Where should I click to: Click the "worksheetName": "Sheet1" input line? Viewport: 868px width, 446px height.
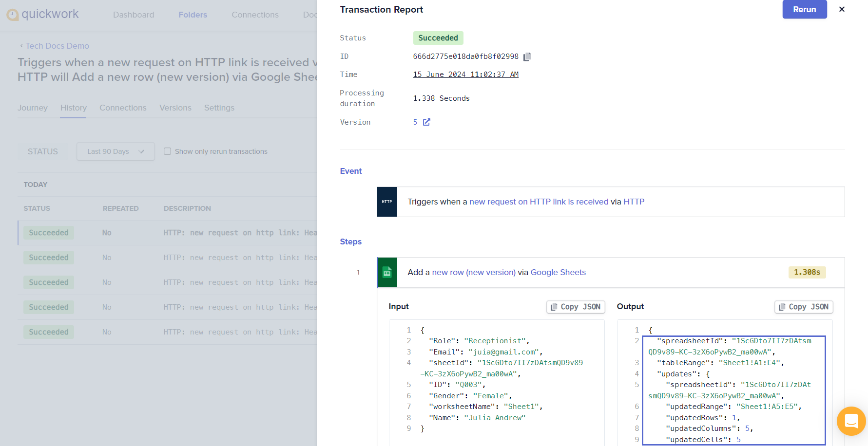tap(485, 407)
